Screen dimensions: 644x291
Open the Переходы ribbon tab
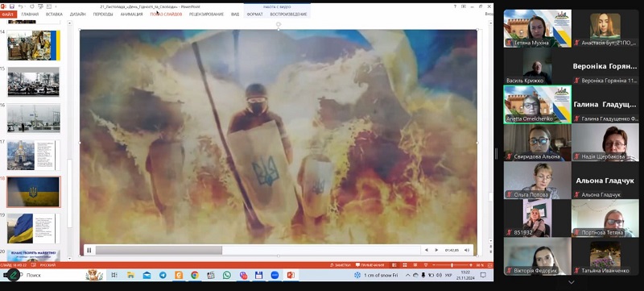(103, 15)
